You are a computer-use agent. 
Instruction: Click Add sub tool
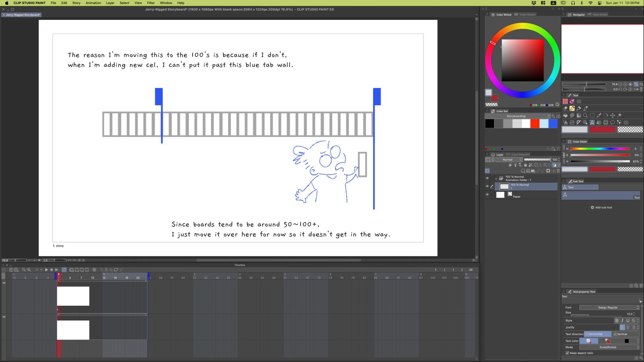[x=601, y=207]
